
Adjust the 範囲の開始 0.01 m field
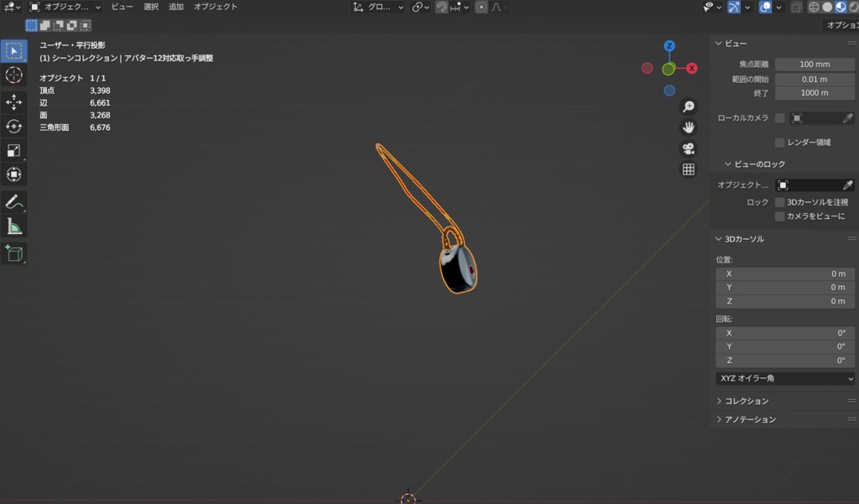815,79
